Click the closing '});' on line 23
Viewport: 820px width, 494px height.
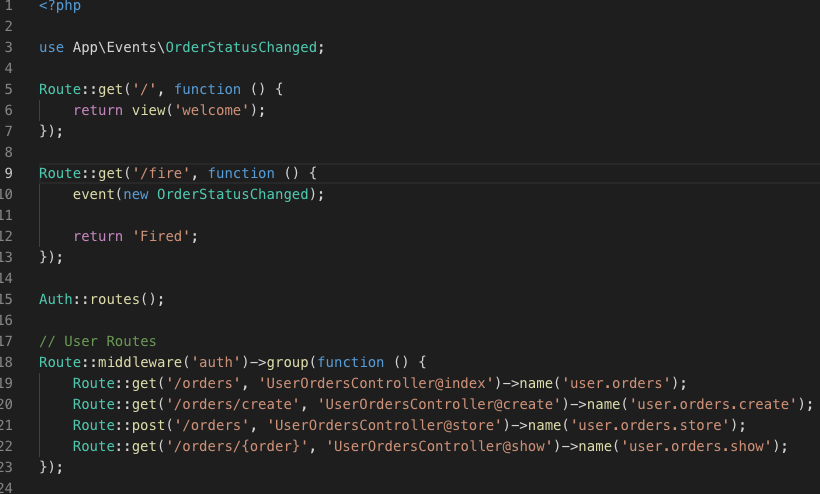pos(51,467)
